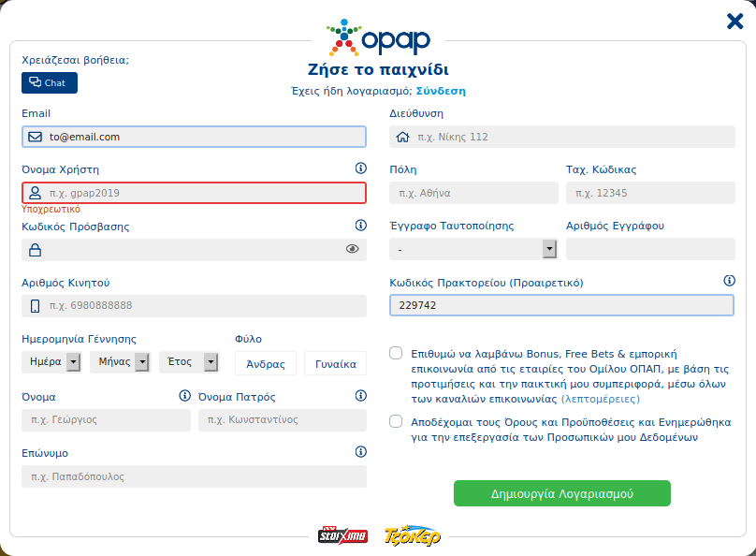The image size is (756, 556).
Task: Click the Χρειάζεσαι βοήθεια; text
Action: click(75, 60)
